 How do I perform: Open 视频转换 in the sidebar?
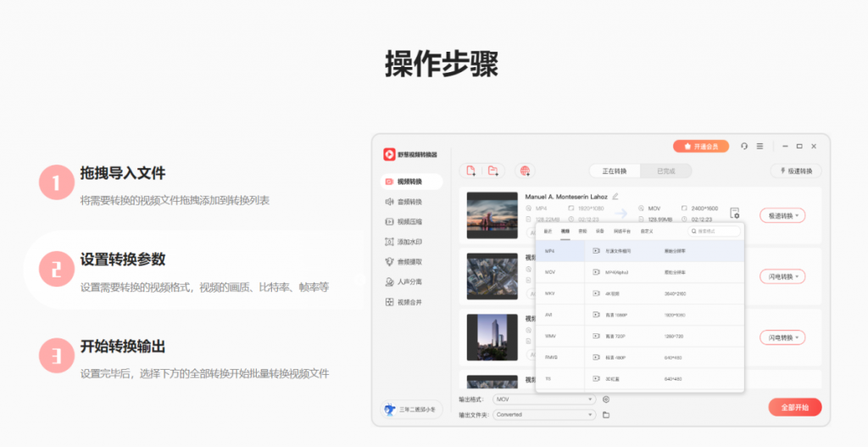[411, 182]
